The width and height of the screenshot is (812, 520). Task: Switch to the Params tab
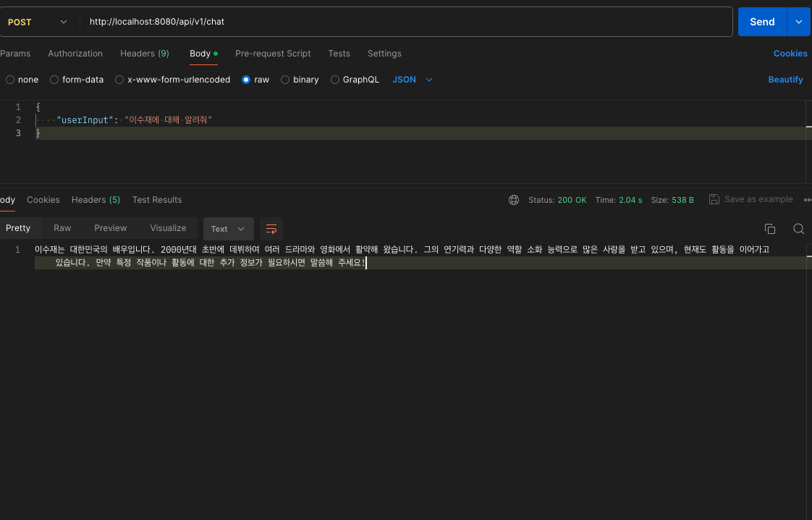click(15, 54)
